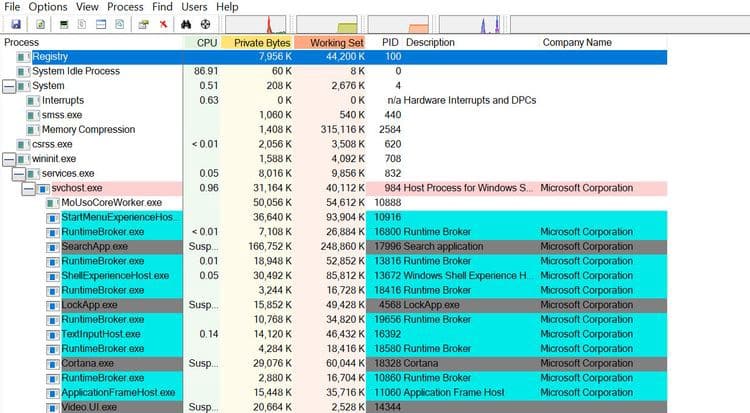Select the System Idle Process row
This screenshot has height=413, width=750.
(x=334, y=71)
